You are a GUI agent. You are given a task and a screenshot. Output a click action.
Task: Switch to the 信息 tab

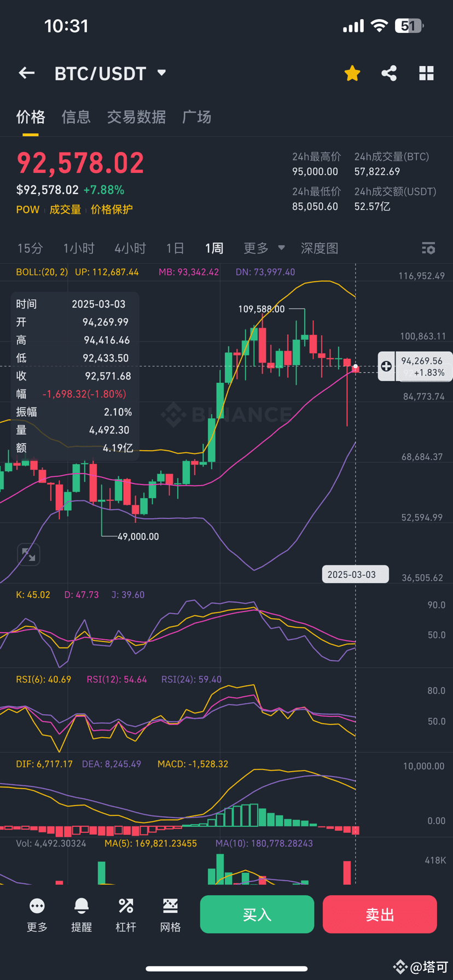tap(76, 117)
